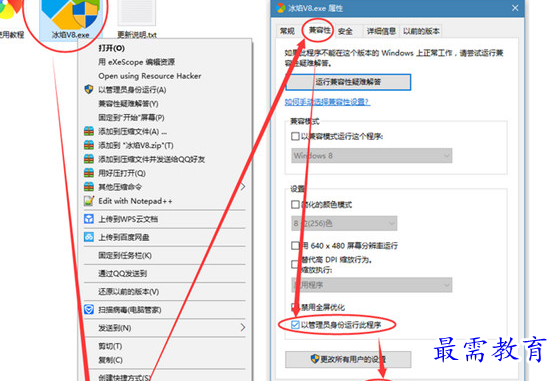Open 如何手动选择兼容性设置? link
The image size is (555, 381).
tap(327, 102)
